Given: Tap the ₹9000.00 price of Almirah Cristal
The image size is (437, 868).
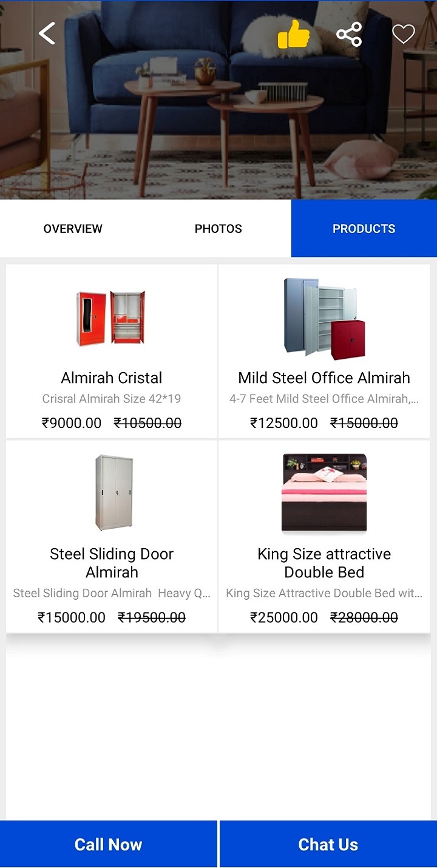Looking at the screenshot, I should [72, 423].
